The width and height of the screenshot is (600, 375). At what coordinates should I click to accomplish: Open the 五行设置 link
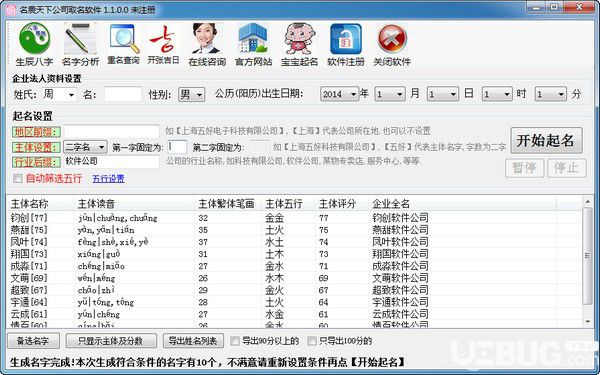108,179
